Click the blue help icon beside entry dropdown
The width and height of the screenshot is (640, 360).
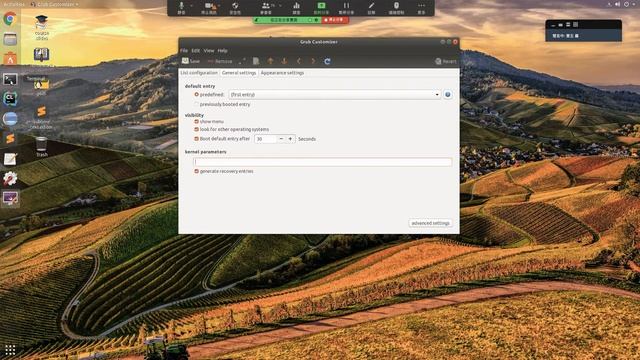pyautogui.click(x=448, y=94)
